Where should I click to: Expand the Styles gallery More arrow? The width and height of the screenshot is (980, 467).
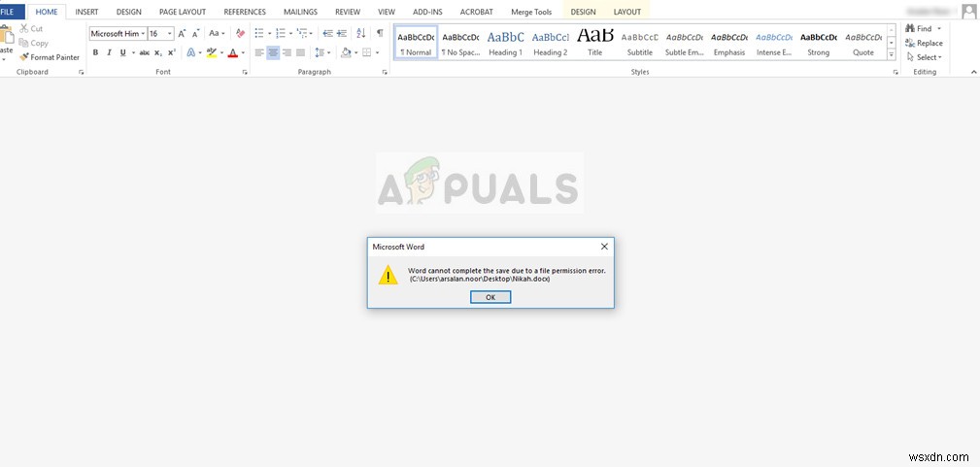click(892, 55)
